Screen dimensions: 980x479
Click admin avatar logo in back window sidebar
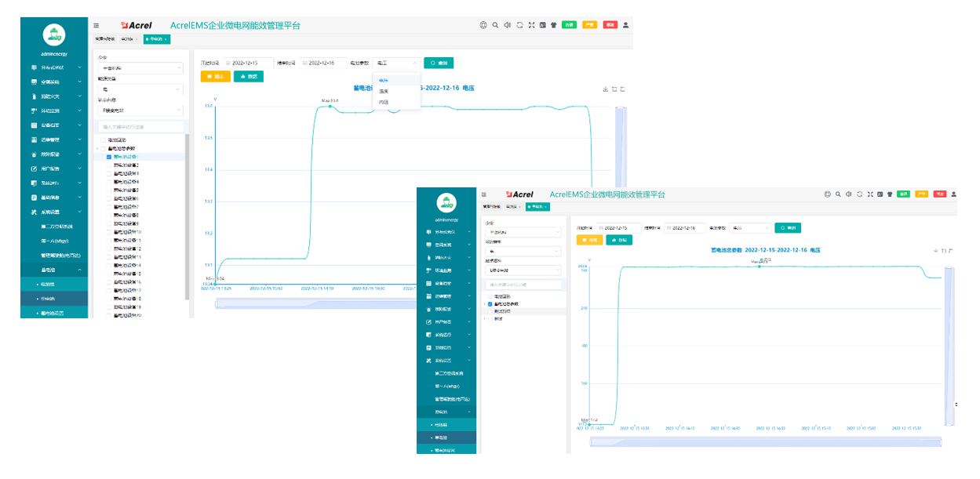[54, 34]
